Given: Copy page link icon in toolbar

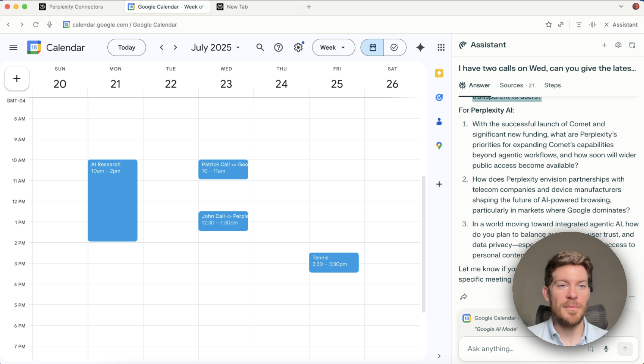Looking at the screenshot, I should pos(561,25).
